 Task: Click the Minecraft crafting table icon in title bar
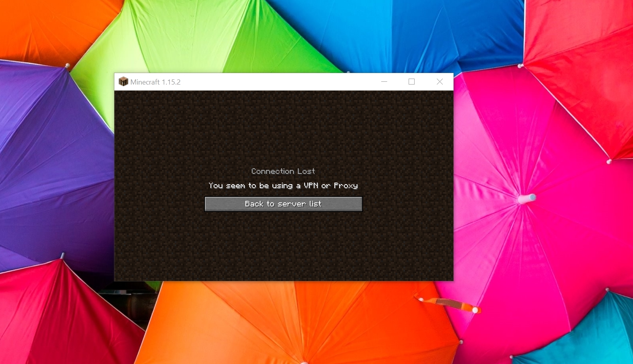click(124, 82)
